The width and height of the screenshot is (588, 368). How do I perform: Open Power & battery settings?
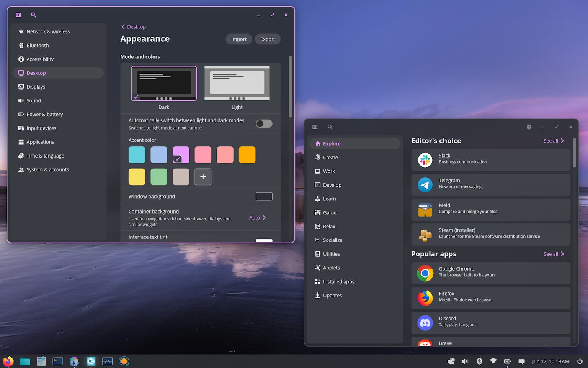point(59,114)
